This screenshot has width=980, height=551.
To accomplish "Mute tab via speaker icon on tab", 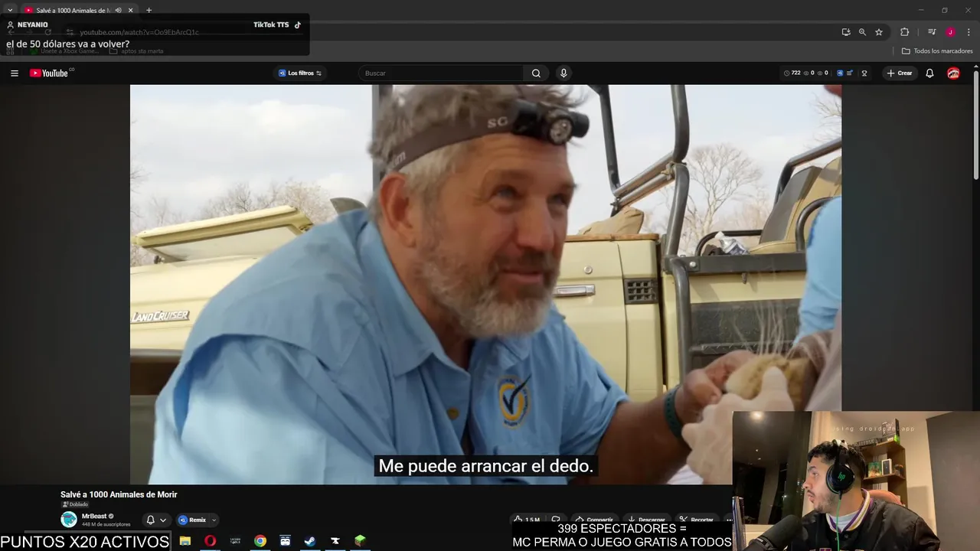I will pos(118,11).
